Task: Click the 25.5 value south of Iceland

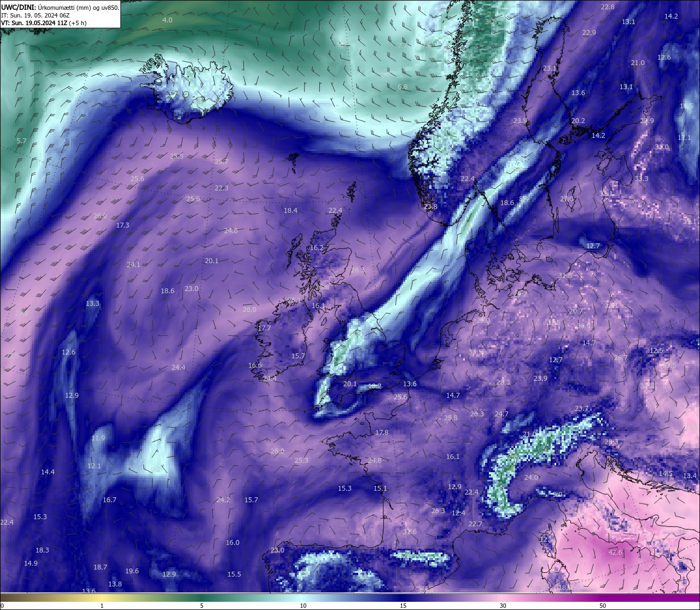Action: 177,156
